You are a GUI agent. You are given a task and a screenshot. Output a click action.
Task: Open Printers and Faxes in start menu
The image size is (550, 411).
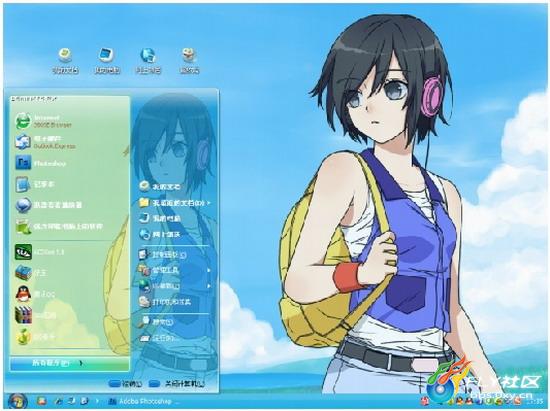[x=165, y=302]
